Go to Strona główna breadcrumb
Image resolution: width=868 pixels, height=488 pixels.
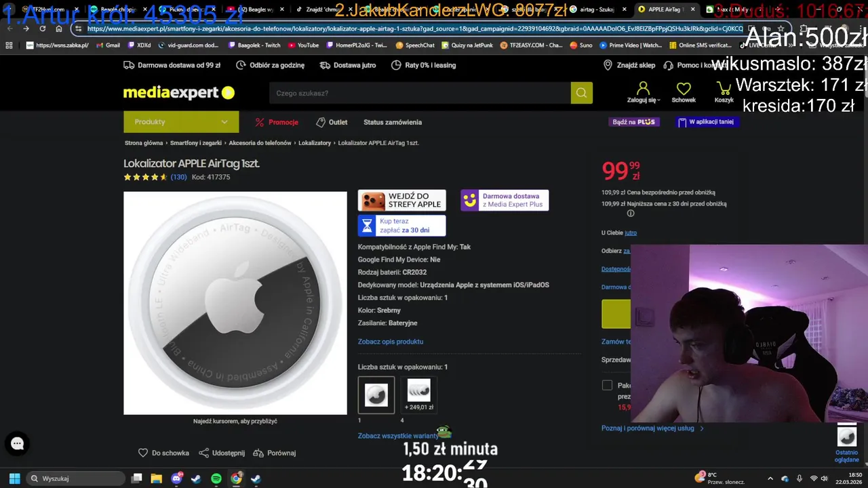click(x=144, y=143)
